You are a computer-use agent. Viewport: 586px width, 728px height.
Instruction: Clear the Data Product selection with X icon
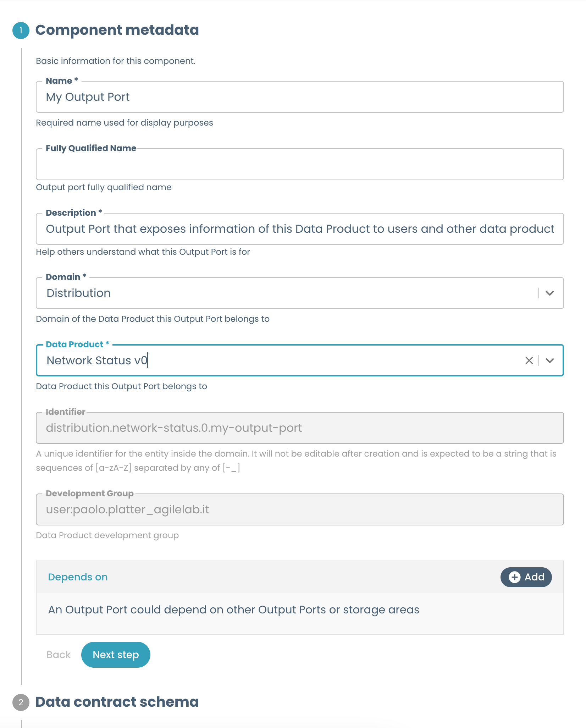coord(529,360)
